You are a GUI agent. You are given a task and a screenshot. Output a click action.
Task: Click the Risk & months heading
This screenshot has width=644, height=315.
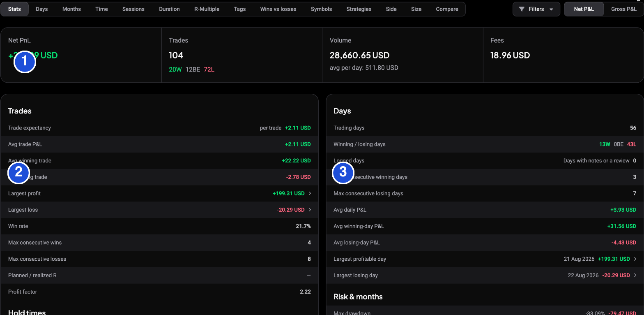(358, 297)
